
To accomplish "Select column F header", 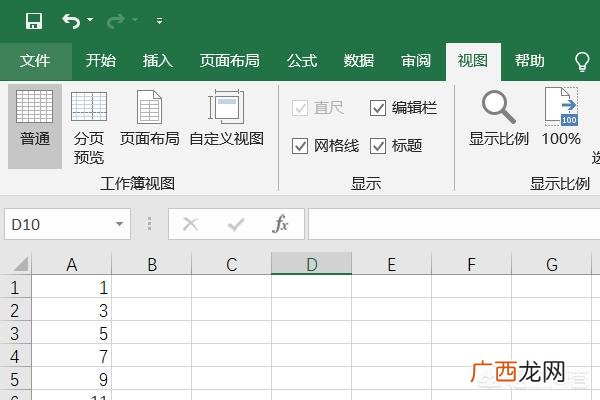I will point(471,264).
